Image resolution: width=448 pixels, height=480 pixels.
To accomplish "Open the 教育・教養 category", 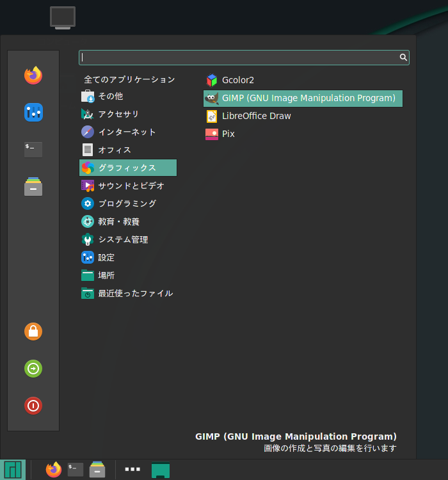I will 128,221.
